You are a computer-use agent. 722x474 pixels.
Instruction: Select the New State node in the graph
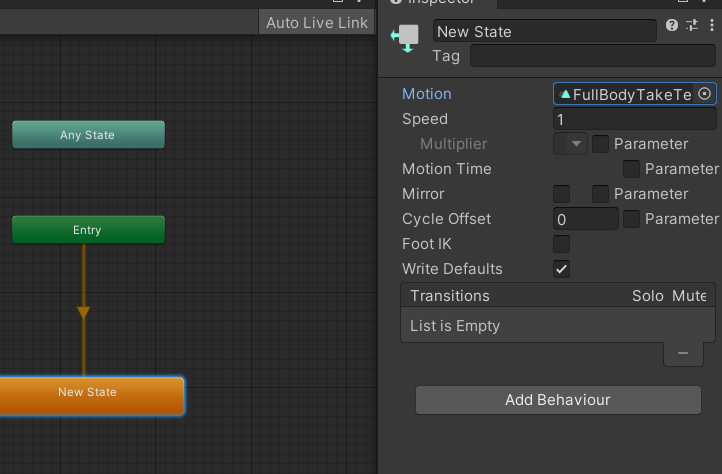pyautogui.click(x=92, y=397)
